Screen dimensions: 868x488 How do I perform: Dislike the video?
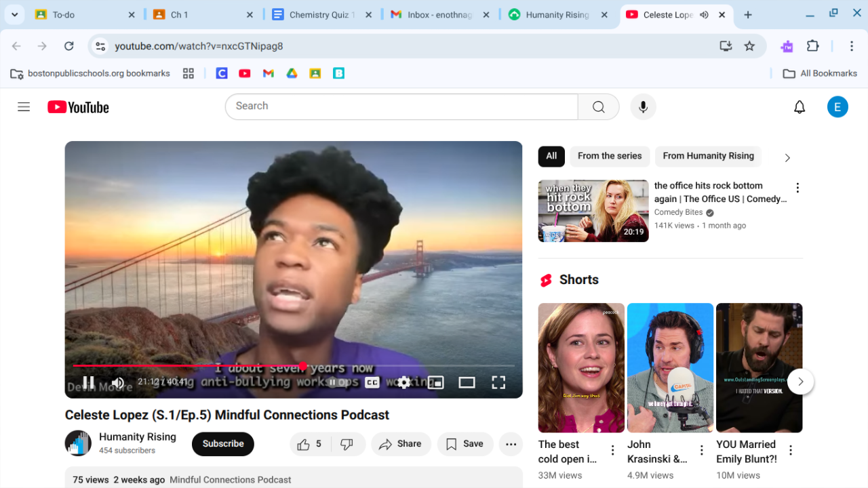pyautogui.click(x=347, y=444)
